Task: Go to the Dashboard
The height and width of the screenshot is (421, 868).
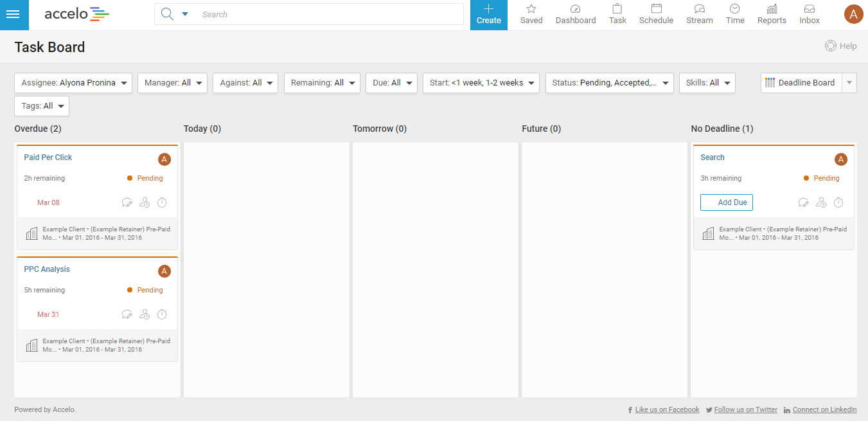Action: [x=576, y=15]
